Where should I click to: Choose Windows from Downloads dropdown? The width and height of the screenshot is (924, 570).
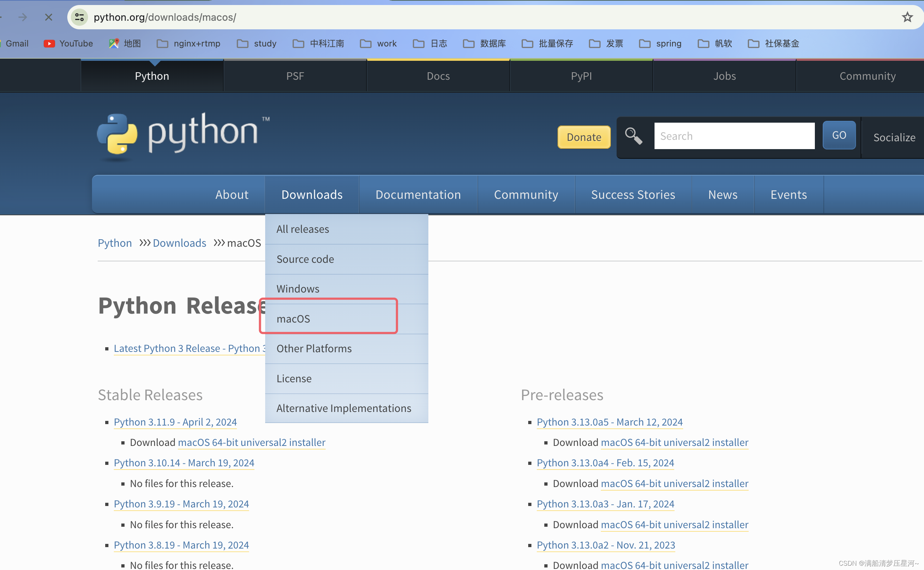[x=346, y=289]
